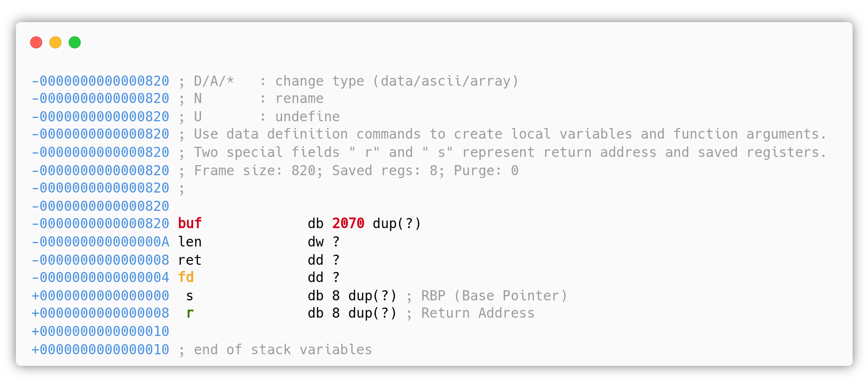Select the buf variable name

(x=190, y=223)
